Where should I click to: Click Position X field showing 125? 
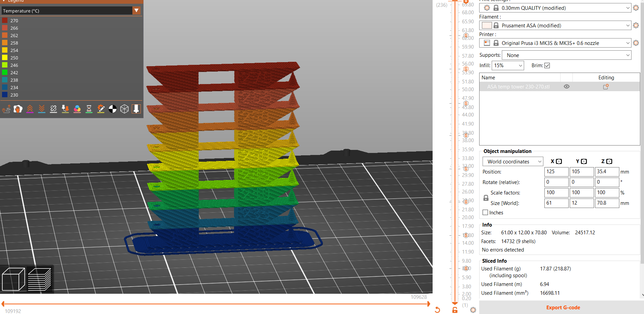[x=556, y=172]
